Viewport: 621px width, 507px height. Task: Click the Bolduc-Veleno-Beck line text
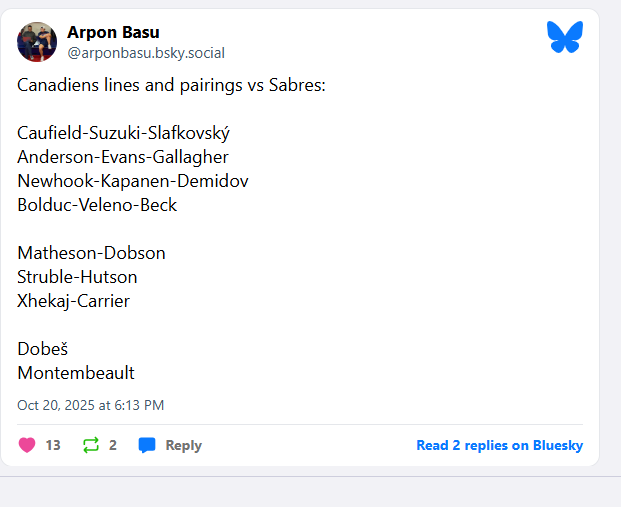[x=97, y=205]
